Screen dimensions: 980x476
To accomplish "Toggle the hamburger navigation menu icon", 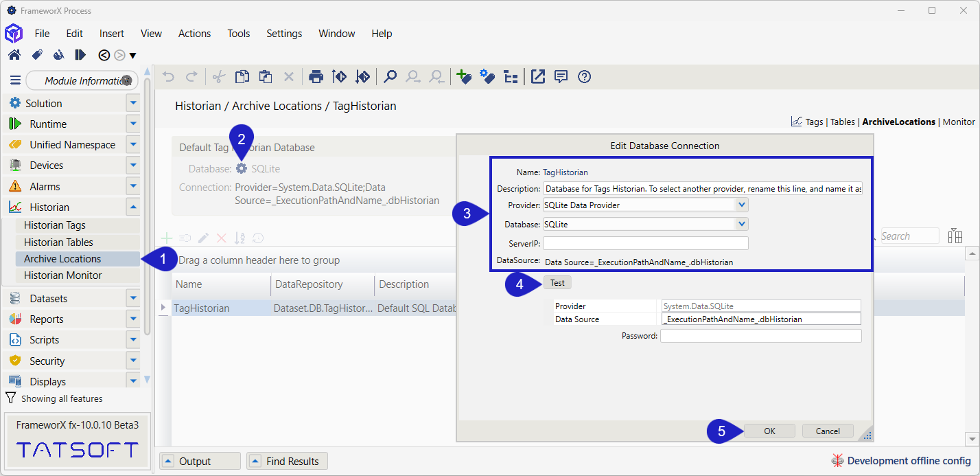I will pos(15,80).
